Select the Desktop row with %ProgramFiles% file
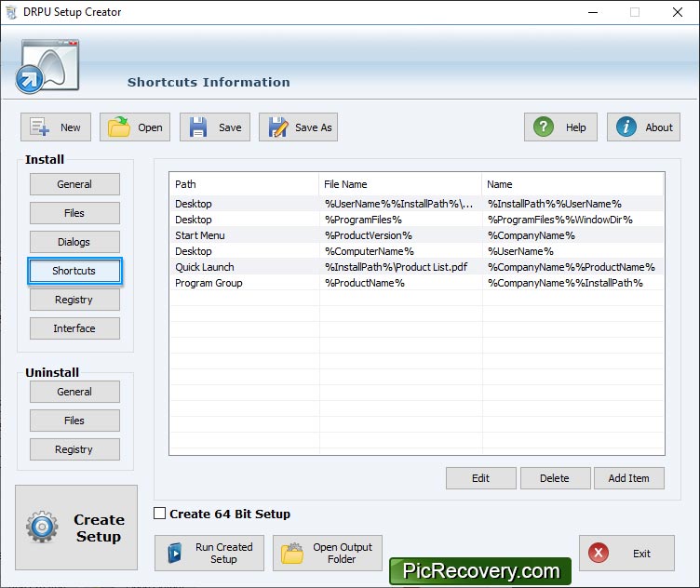700x588 pixels. point(416,220)
